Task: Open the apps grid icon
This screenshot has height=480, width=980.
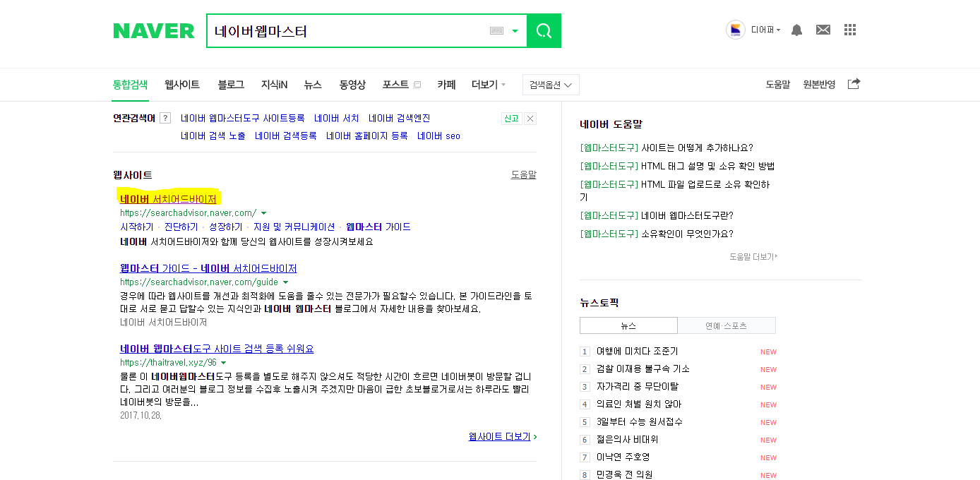Action: 850,30
